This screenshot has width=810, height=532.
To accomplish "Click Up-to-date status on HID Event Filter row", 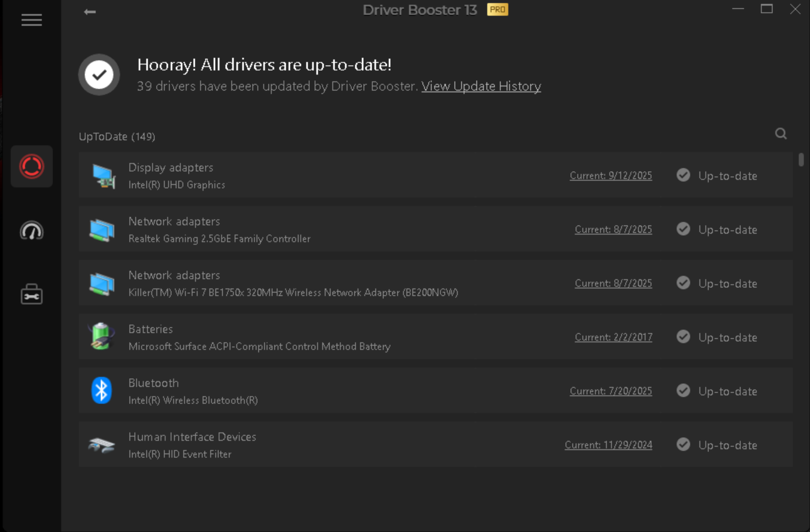I will pos(727,445).
